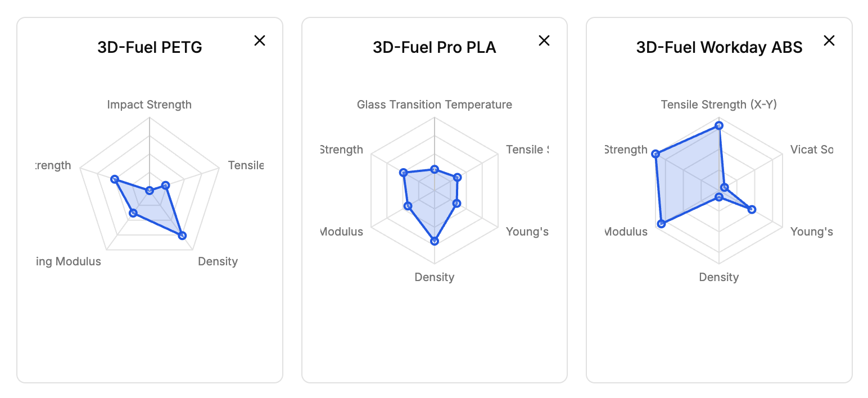This screenshot has width=868, height=398.
Task: Select Density data point in Workday ABS chart
Action: point(719,197)
